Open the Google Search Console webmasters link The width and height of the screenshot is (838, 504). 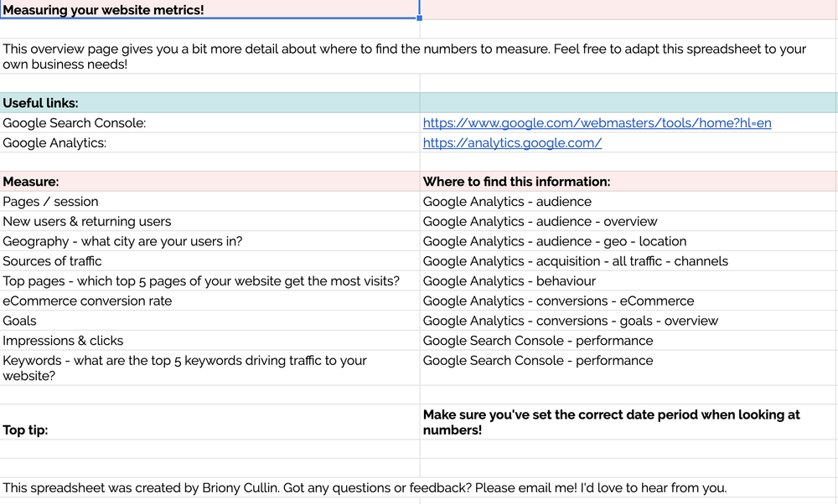tap(597, 123)
